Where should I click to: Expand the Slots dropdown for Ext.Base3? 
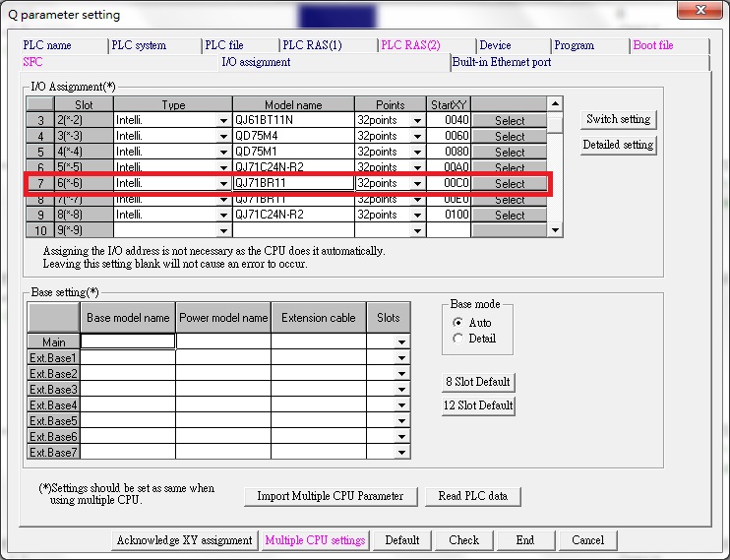point(401,390)
